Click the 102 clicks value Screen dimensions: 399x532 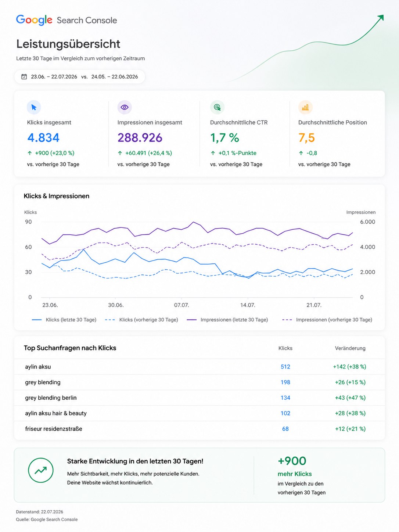tap(285, 413)
